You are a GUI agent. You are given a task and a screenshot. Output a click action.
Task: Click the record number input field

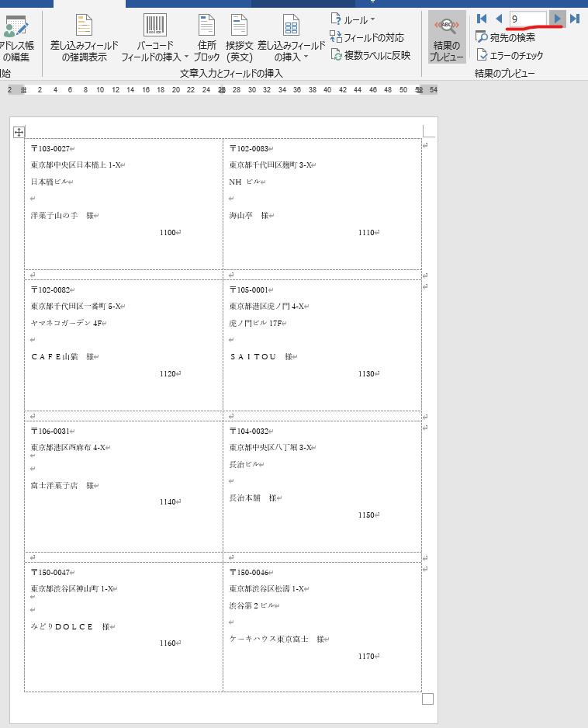pos(527,19)
